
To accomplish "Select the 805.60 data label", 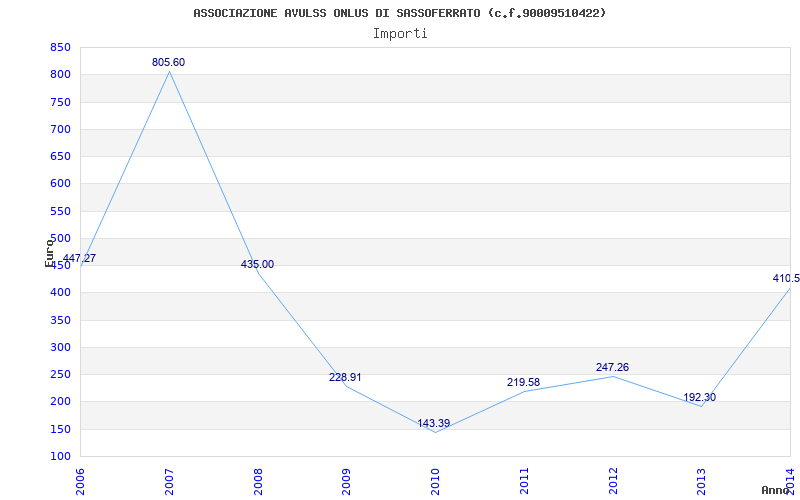I will coord(168,62).
